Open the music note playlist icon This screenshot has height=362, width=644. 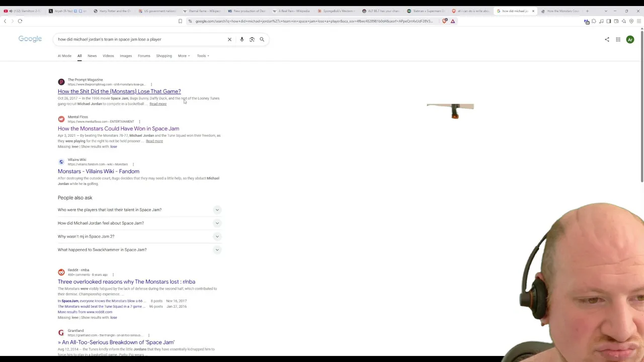(601, 21)
